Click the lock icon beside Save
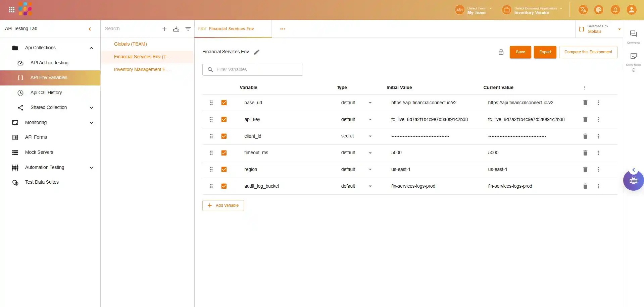The width and height of the screenshot is (644, 307). (501, 52)
